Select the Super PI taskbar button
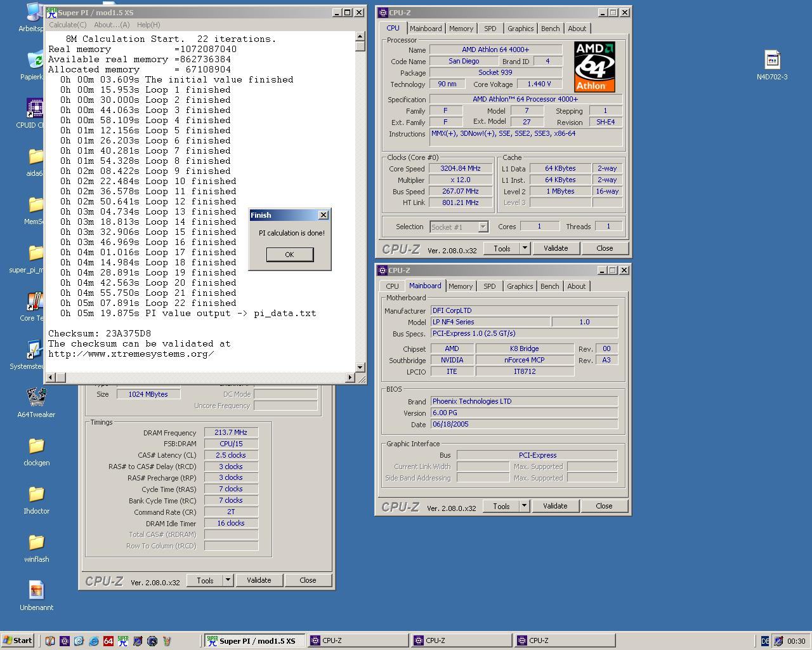This screenshot has width=812, height=650. coord(254,640)
